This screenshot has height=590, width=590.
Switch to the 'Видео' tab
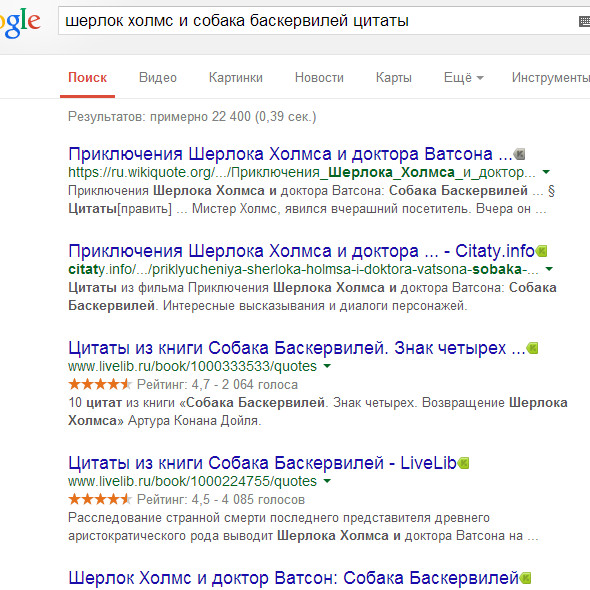(158, 78)
